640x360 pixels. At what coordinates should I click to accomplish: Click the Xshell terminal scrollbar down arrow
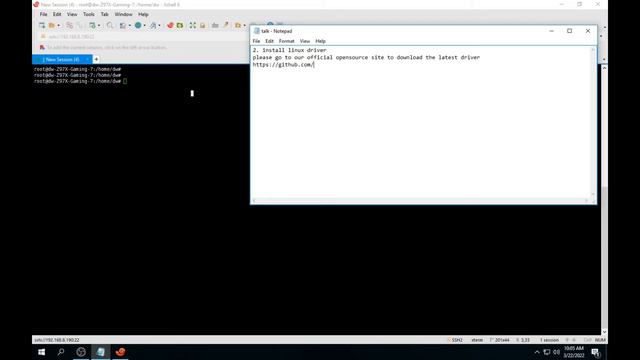coord(604,332)
